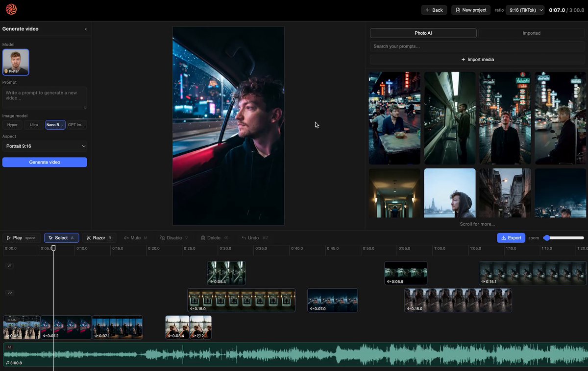This screenshot has width=588, height=371.
Task: Choose the Hyper image model
Action: tap(12, 125)
